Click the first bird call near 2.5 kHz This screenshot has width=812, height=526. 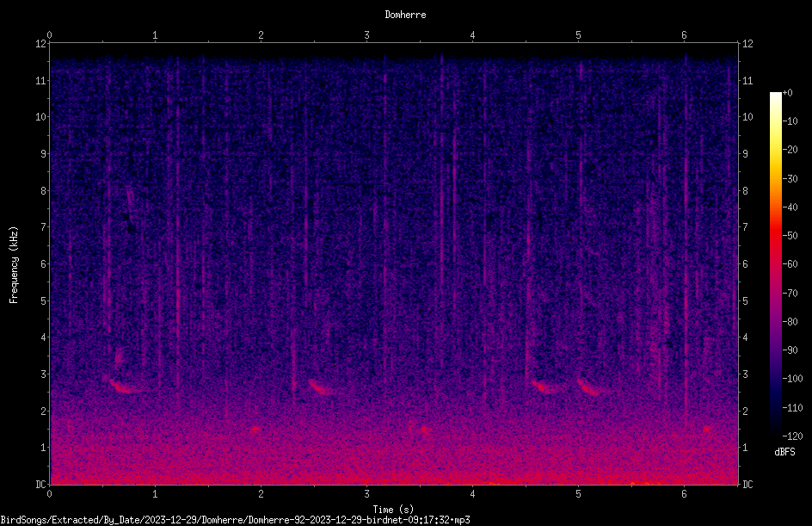[124, 386]
